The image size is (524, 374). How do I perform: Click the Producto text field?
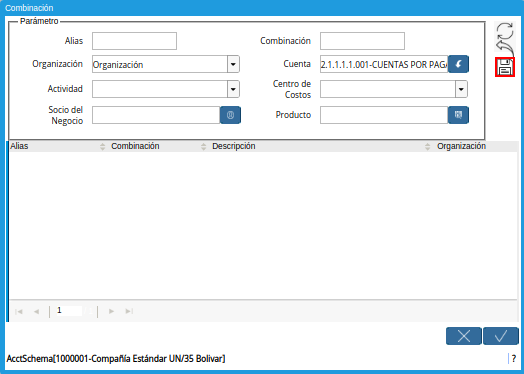[x=384, y=115]
